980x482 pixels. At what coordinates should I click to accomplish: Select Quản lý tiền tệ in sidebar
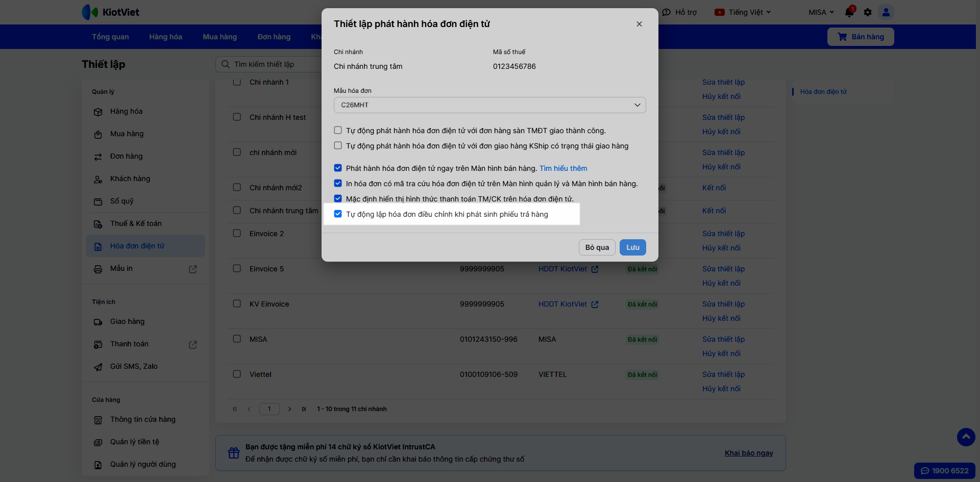pos(145,442)
